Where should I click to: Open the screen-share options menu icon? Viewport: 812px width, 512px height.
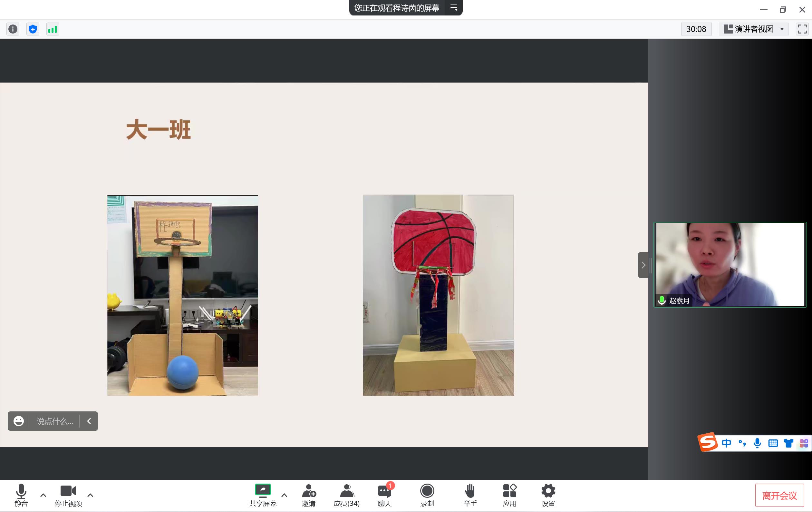coord(454,8)
